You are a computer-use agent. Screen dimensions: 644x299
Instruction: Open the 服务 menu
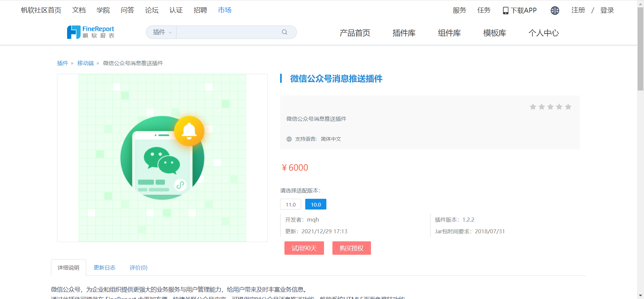click(460, 10)
